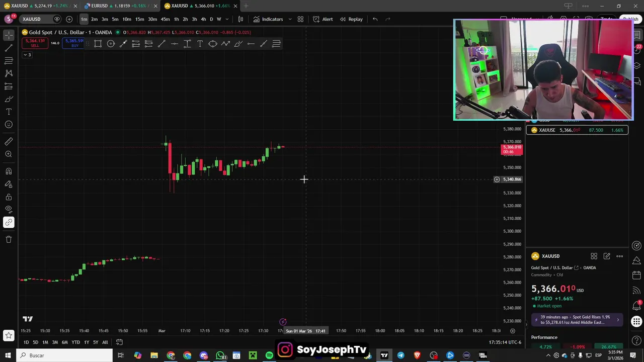Image resolution: width=644 pixels, height=362 pixels.
Task: Switch to the first XAUUSD 5,274.19 tab
Action: (x=40, y=6)
